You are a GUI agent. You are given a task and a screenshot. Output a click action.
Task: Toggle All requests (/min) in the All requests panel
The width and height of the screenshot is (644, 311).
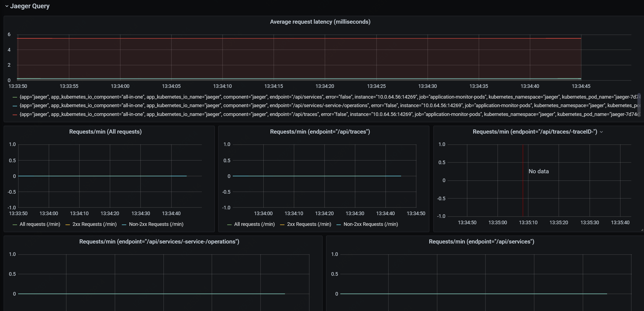(x=40, y=224)
